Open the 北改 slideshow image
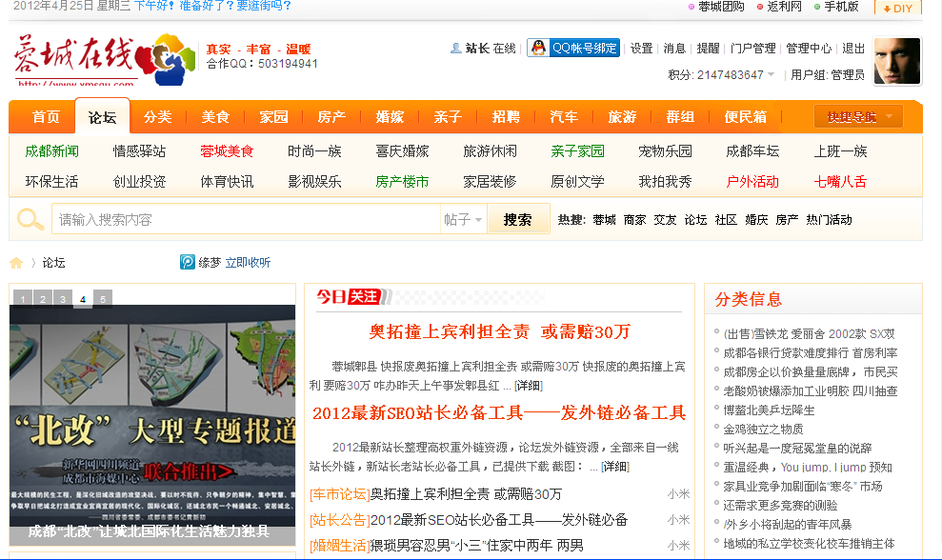Image resolution: width=942 pixels, height=560 pixels. pyautogui.click(x=152, y=416)
